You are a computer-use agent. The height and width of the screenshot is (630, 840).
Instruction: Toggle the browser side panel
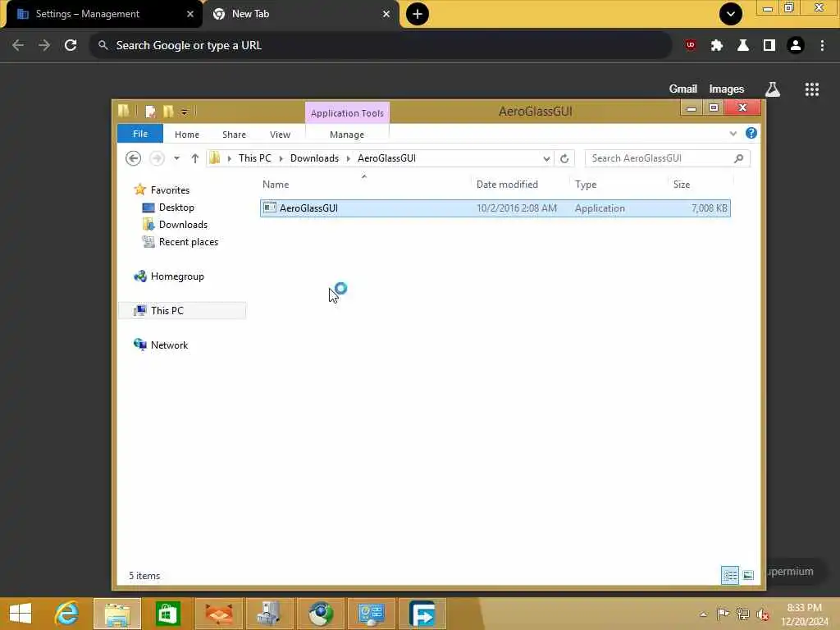point(769,46)
